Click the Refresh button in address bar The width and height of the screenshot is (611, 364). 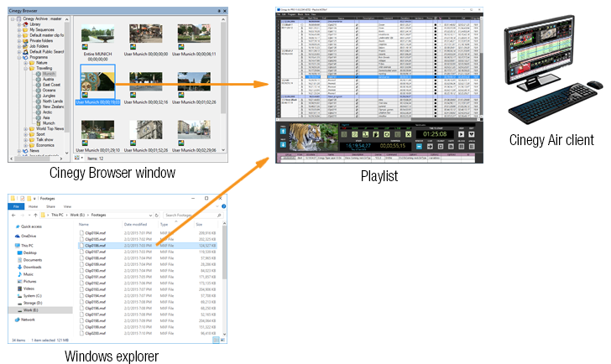[157, 215]
